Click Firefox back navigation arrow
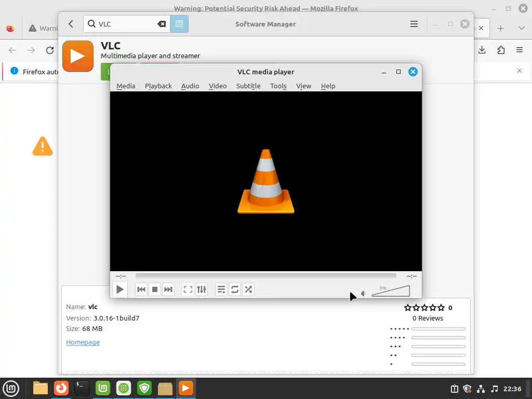Image resolution: width=532 pixels, height=399 pixels. [12, 50]
